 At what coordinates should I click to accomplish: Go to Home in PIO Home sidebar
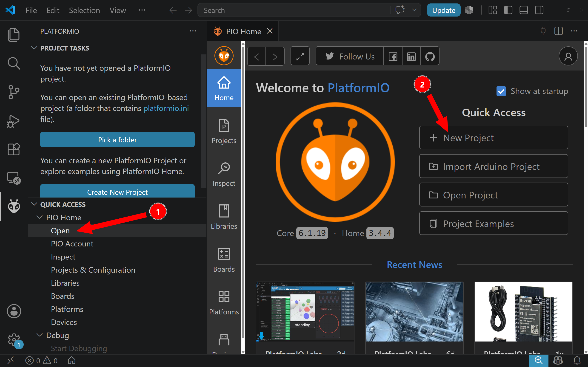224,88
